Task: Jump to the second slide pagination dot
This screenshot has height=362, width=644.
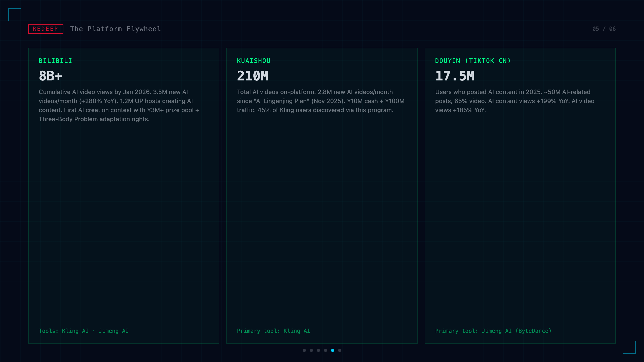Action: tap(311, 350)
